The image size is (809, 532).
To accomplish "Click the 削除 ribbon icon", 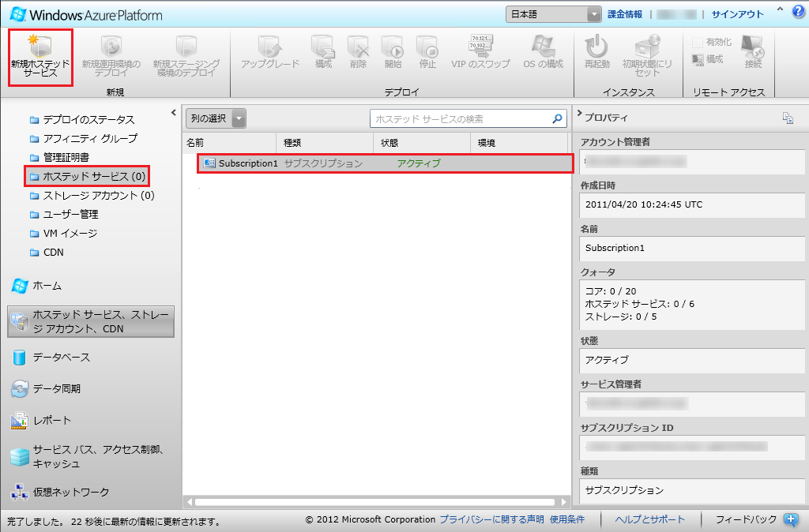I will point(358,47).
